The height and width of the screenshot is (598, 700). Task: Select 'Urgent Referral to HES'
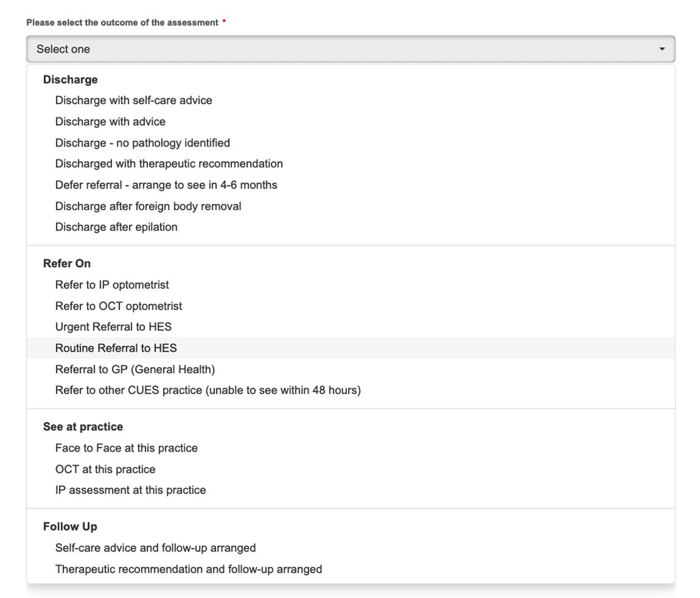[x=350, y=327]
